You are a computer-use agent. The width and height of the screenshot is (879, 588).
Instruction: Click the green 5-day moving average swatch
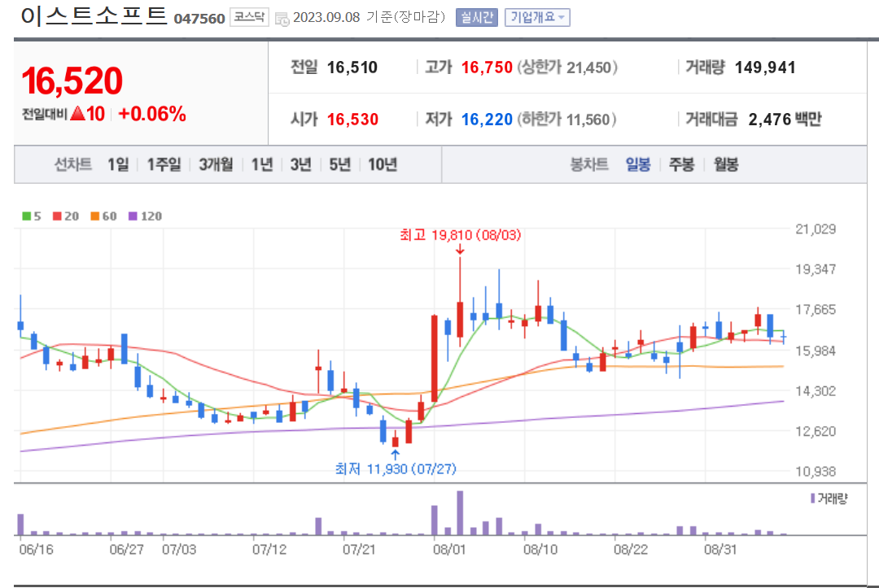26,216
